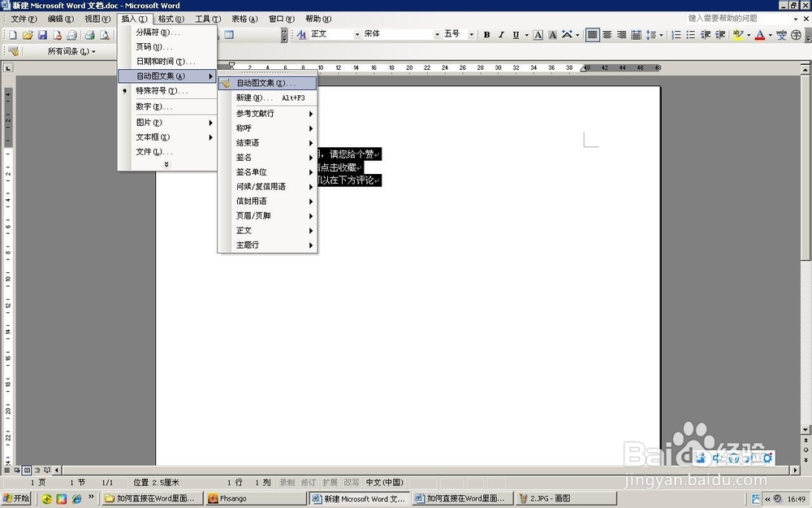Apply the red Font Color
The width and height of the screenshot is (812, 508).
(760, 35)
